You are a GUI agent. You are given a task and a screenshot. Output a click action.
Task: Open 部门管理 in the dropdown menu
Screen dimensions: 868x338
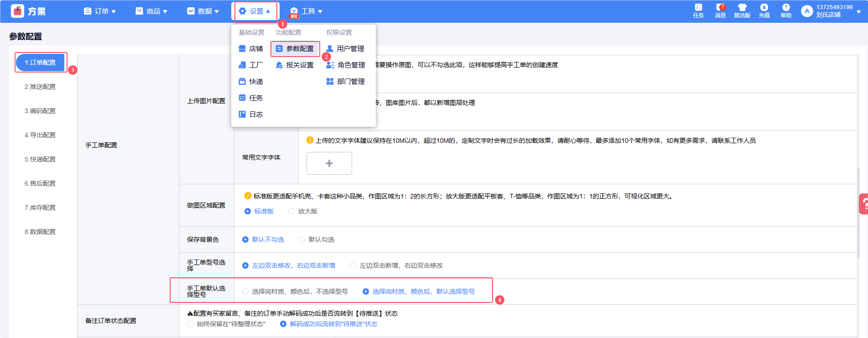coord(346,82)
